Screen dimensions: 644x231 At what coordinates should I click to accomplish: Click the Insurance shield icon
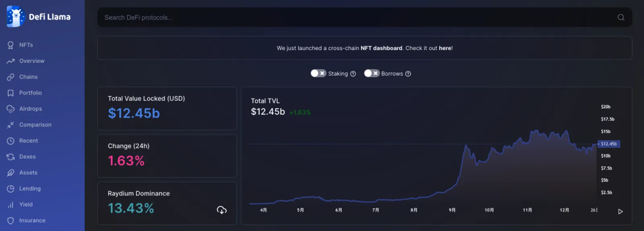tap(10, 221)
